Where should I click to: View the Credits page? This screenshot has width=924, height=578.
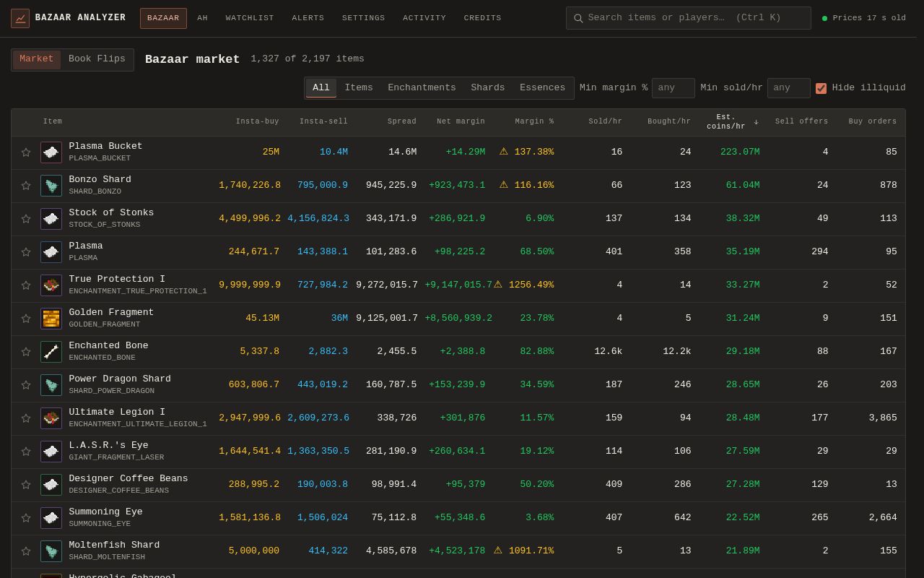483,18
